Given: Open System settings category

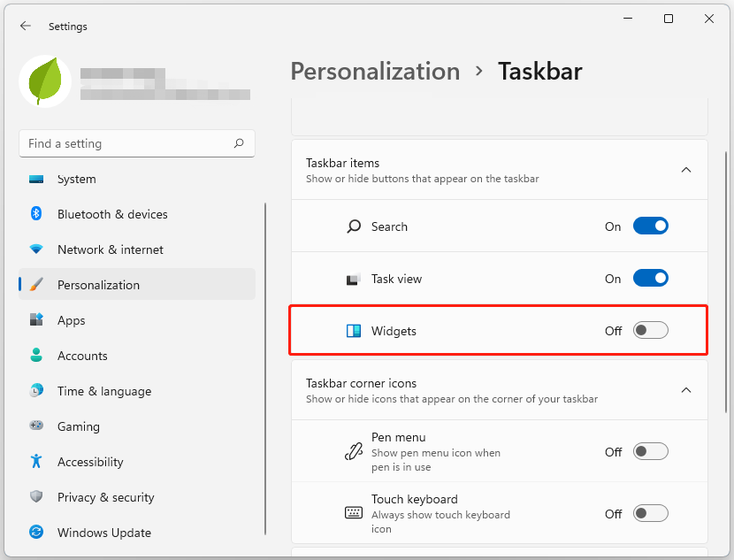Looking at the screenshot, I should (x=137, y=179).
